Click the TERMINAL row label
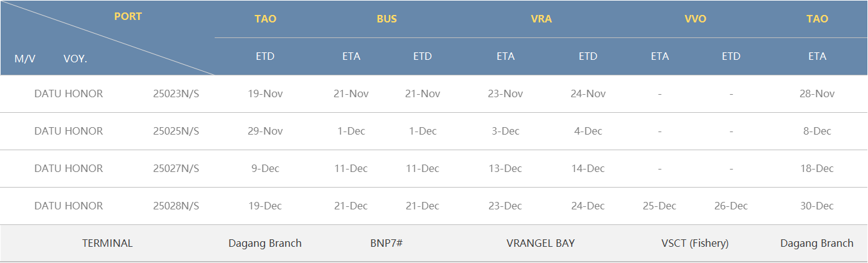This screenshot has width=868, height=263. (108, 243)
